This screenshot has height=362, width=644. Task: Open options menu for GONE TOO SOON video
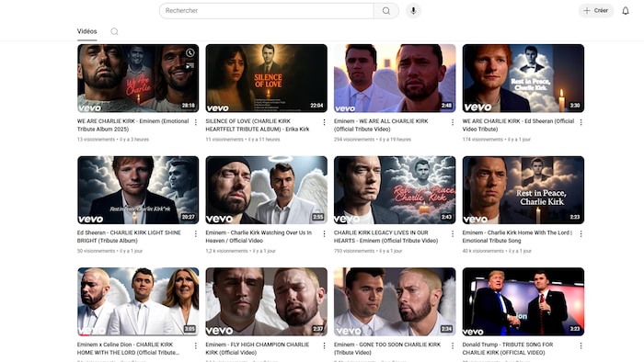[453, 345]
